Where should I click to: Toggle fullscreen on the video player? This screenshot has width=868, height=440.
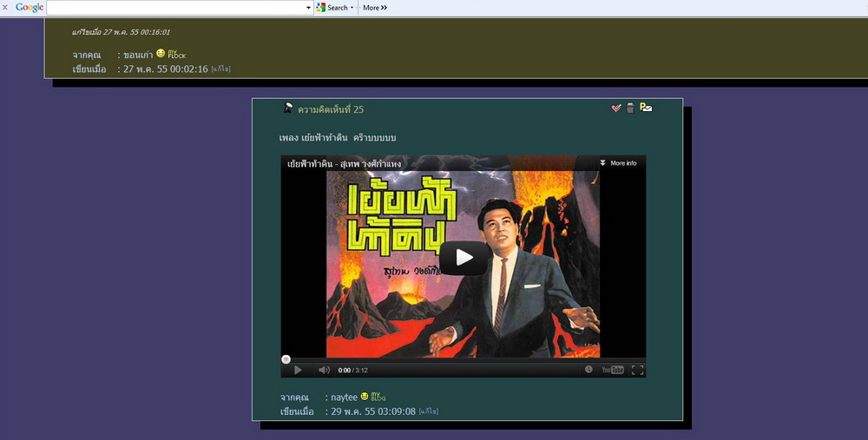(637, 371)
